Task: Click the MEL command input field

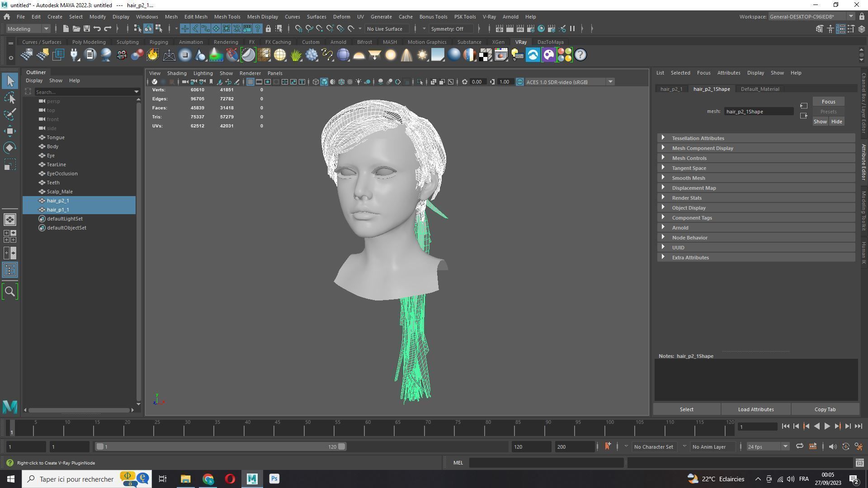Action: (546, 463)
